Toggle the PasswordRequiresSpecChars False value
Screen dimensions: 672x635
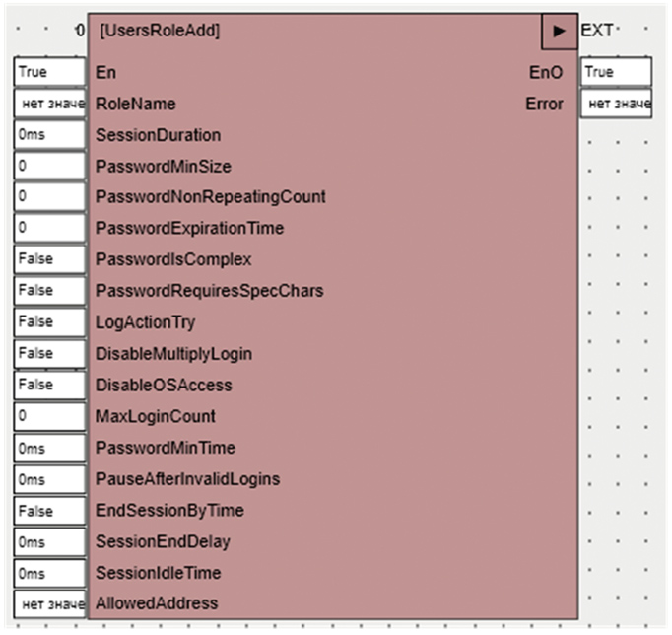(50, 291)
